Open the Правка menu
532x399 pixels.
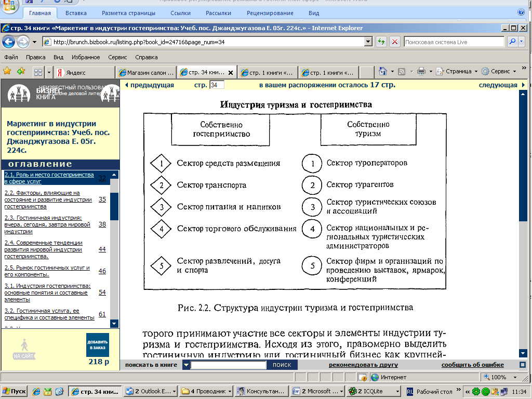point(36,57)
